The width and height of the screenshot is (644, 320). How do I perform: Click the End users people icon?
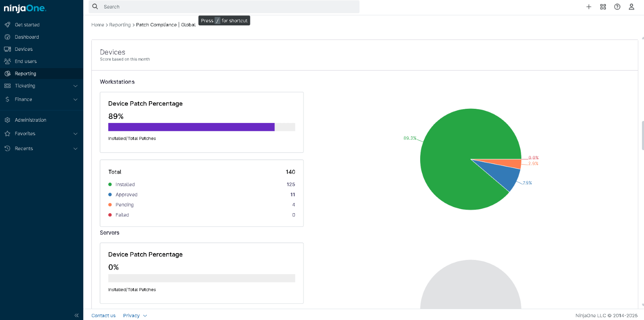pyautogui.click(x=7, y=61)
